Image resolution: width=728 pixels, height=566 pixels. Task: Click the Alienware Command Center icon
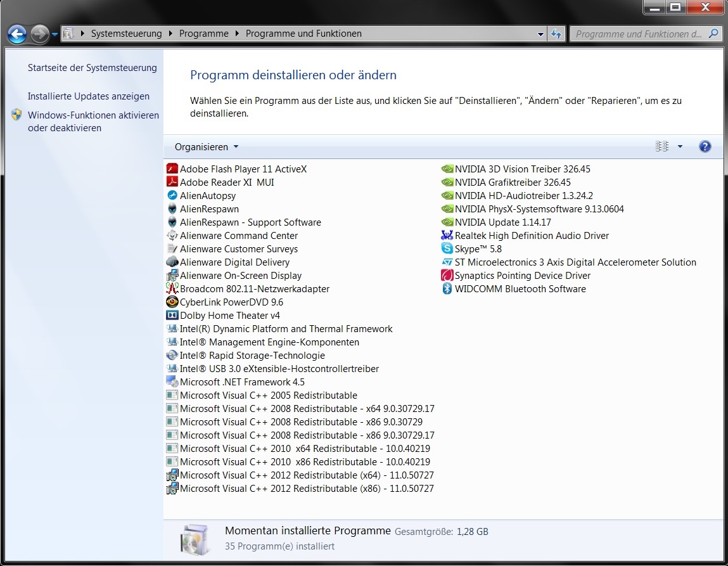[x=172, y=235]
